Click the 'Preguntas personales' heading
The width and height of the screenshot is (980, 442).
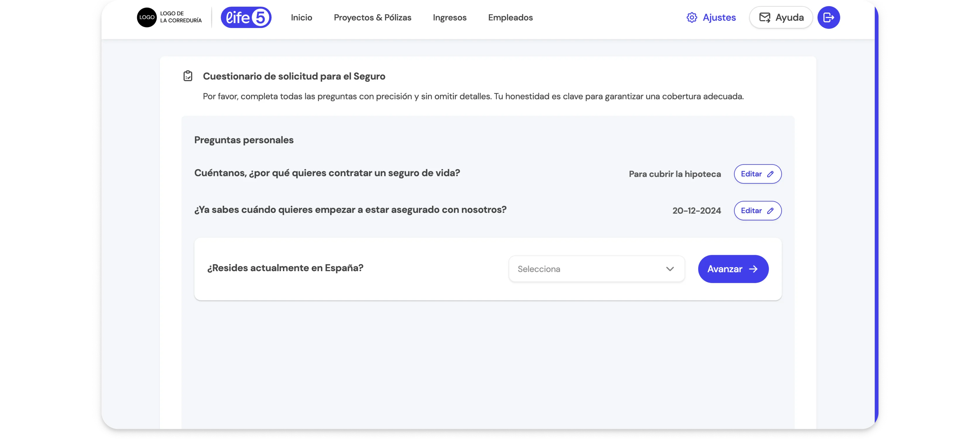(244, 140)
